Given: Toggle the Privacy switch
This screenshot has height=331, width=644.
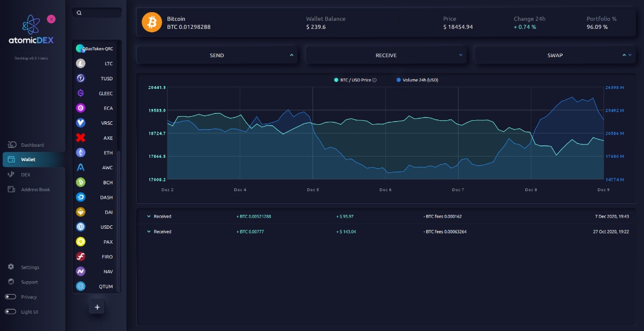Looking at the screenshot, I should [x=10, y=297].
